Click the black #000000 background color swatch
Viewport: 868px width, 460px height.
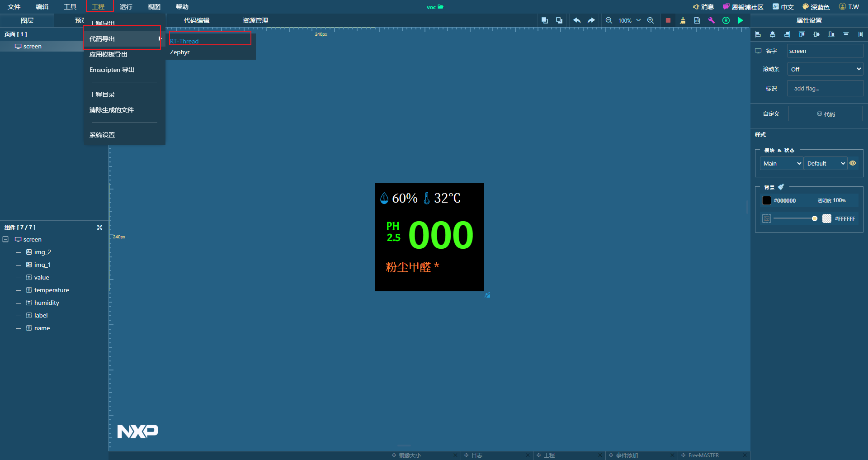click(766, 200)
